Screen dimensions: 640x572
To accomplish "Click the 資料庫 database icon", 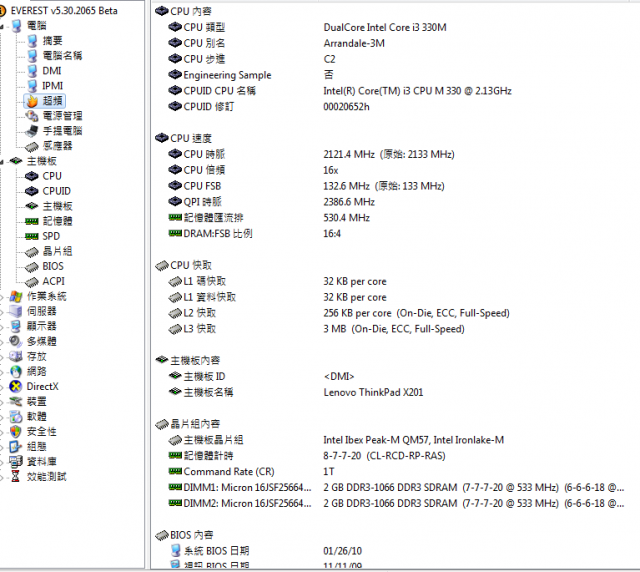I will click(x=16, y=462).
